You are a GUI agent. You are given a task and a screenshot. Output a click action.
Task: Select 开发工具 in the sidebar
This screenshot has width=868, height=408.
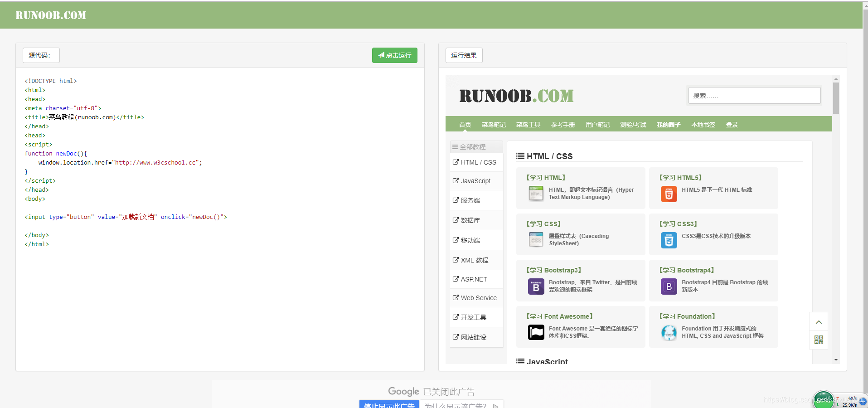pos(476,317)
